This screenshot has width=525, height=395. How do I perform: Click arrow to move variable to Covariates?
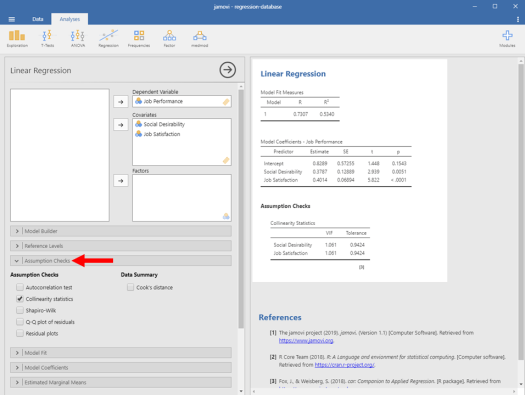pyautogui.click(x=121, y=125)
